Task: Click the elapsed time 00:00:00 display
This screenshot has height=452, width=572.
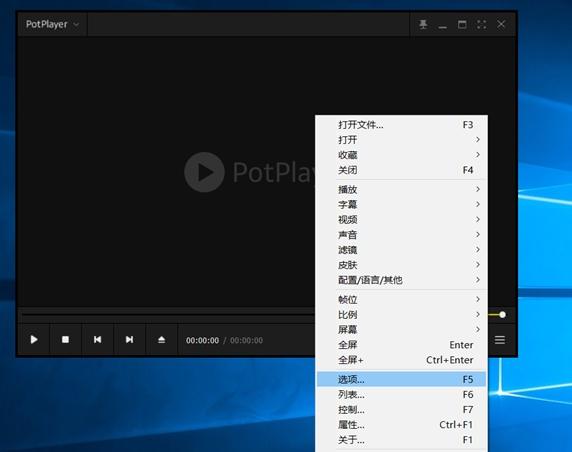Action: coord(202,340)
